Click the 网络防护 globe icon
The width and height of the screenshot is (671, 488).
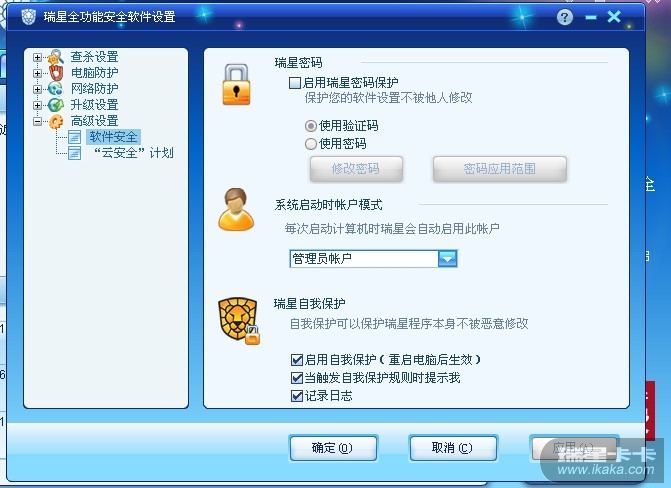tap(56, 89)
